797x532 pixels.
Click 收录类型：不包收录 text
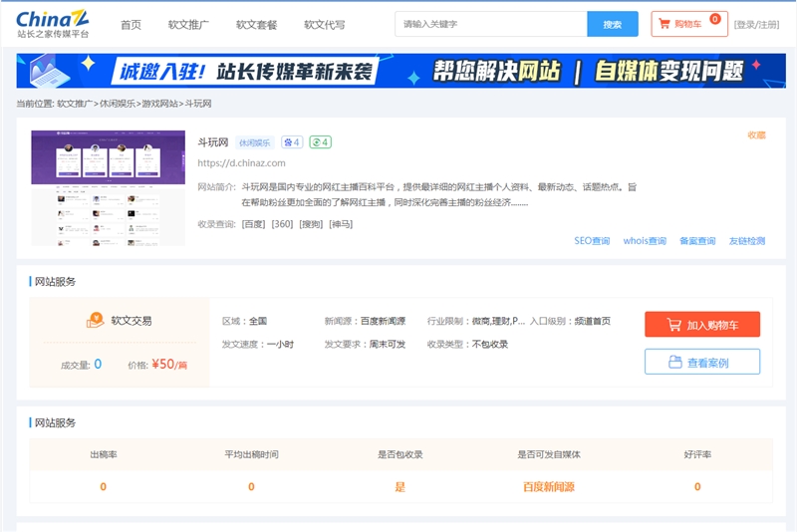click(x=467, y=345)
